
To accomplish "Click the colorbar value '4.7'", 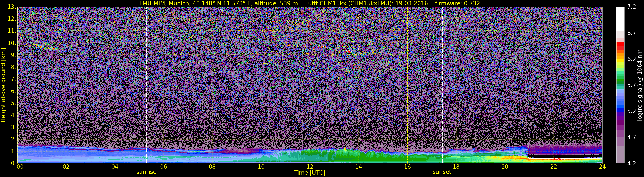I will point(632,137).
